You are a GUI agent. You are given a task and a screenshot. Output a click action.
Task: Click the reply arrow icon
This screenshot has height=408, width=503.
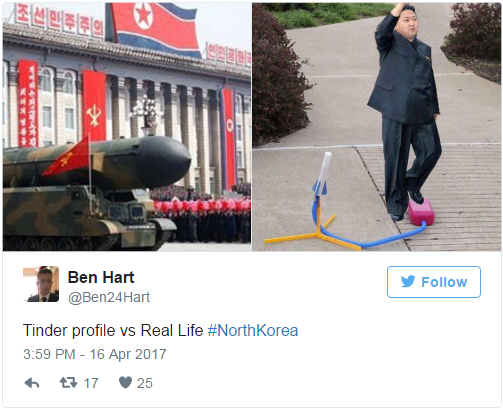tap(32, 383)
